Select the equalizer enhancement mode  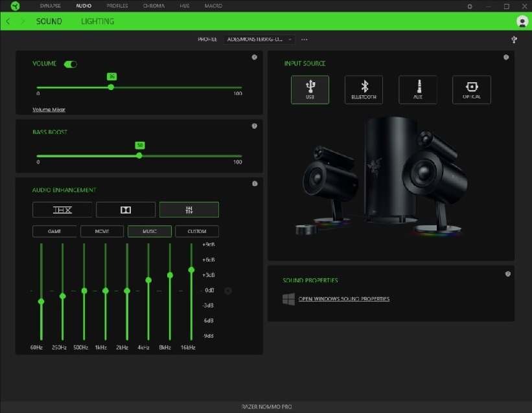tap(189, 210)
